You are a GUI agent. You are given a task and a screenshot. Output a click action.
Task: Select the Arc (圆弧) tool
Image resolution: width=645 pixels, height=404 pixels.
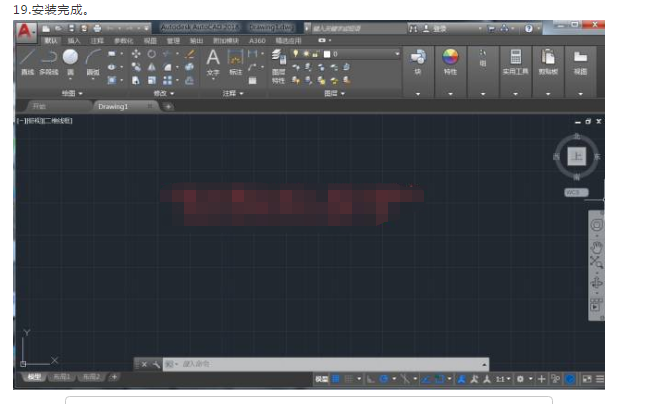[93, 62]
